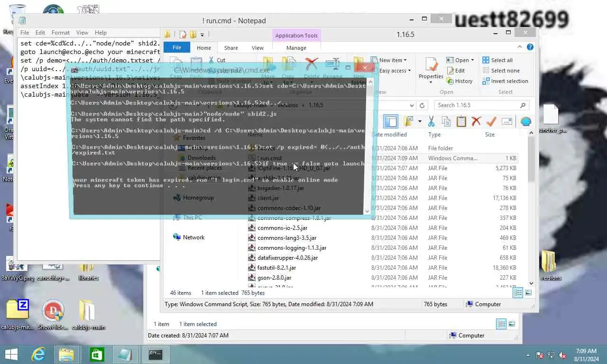Viewport: 607px width, 364px height.
Task: Expand dropdown next to folder options icon
Action: (x=420, y=122)
